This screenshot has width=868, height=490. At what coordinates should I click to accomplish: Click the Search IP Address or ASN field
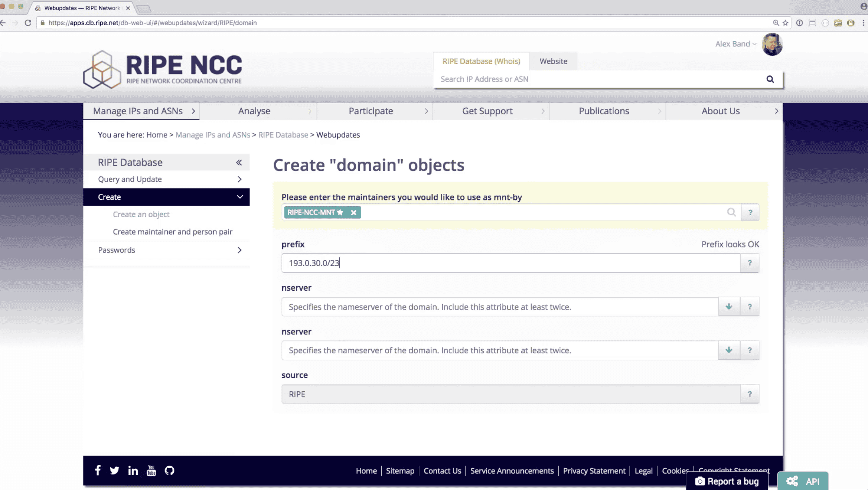pyautogui.click(x=598, y=79)
